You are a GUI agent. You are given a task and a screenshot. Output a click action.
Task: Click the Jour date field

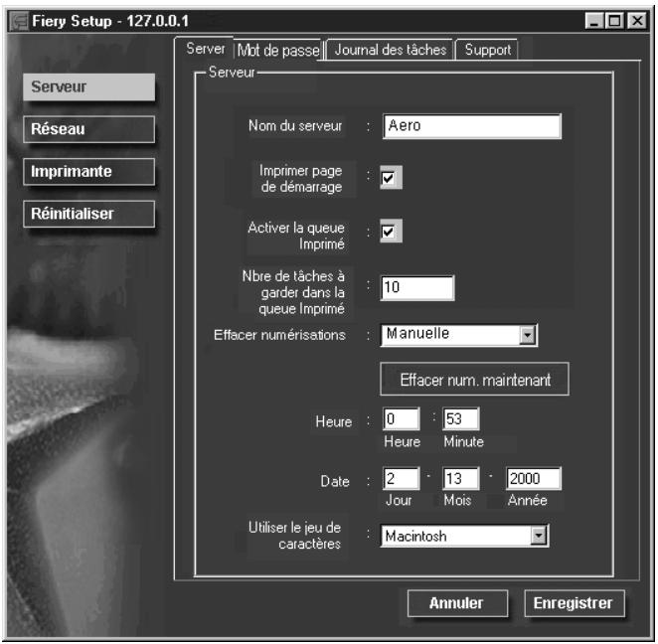coord(402,478)
